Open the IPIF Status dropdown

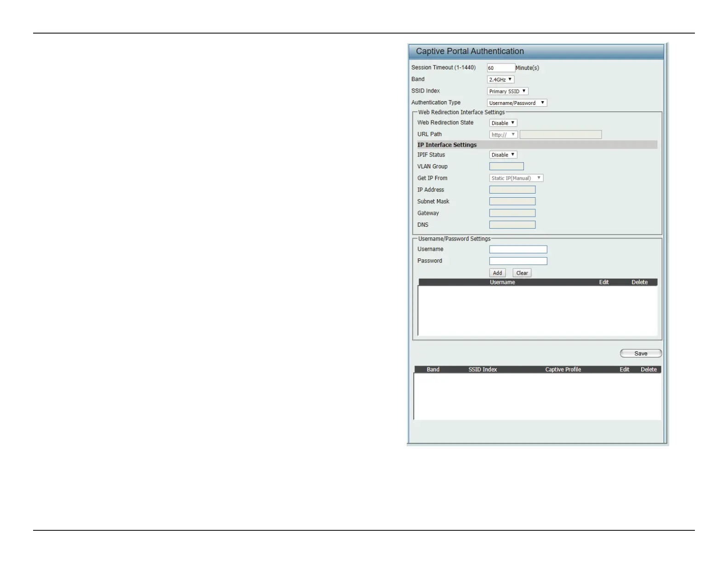click(503, 155)
